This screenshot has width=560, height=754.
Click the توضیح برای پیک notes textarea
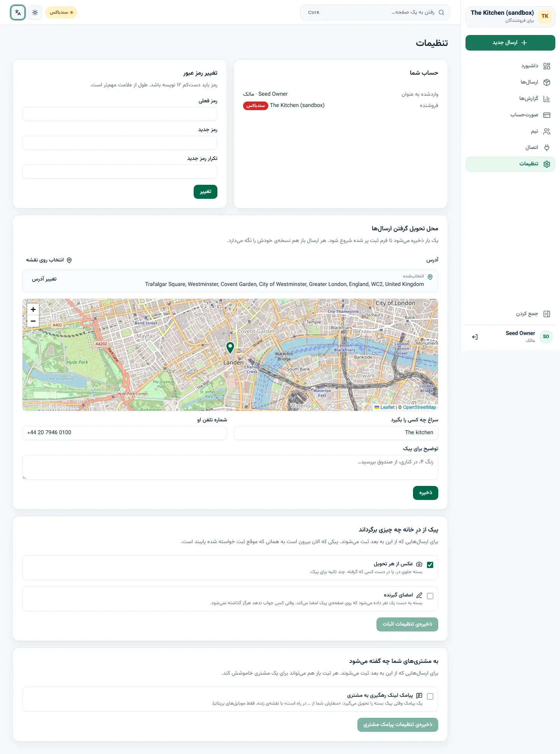click(230, 467)
